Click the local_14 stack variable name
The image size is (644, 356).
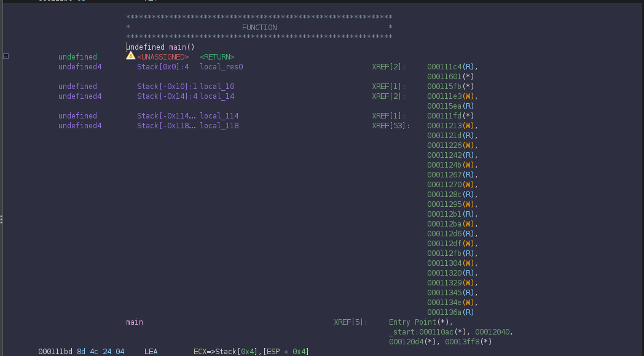217,96
